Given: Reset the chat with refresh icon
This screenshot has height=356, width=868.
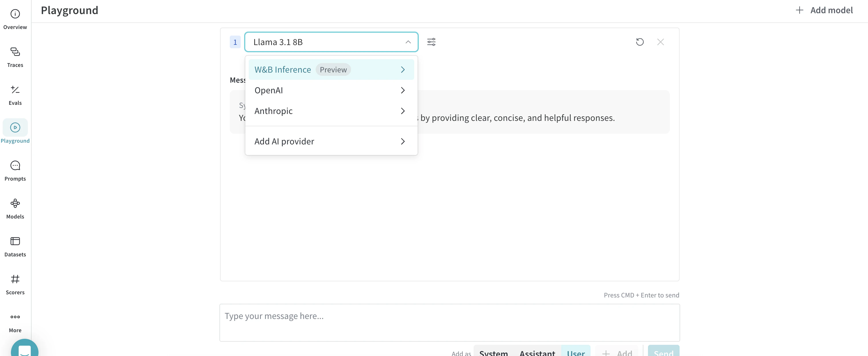Looking at the screenshot, I should pyautogui.click(x=640, y=42).
